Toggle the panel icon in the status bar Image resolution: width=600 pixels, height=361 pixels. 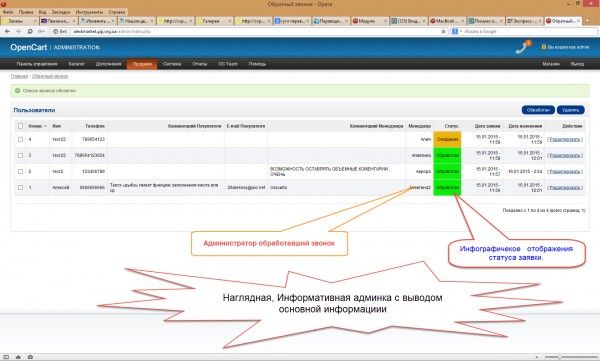click(6, 357)
